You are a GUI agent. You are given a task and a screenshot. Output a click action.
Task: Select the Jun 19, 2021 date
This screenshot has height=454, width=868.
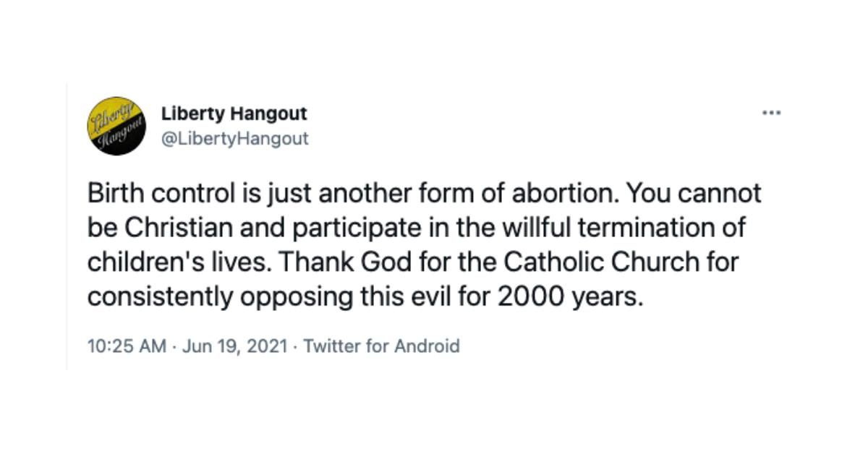pos(235,346)
